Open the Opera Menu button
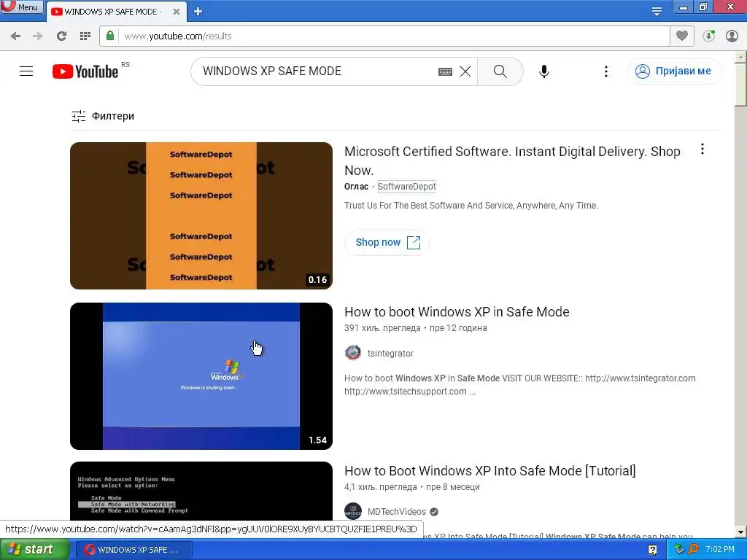 point(21,7)
